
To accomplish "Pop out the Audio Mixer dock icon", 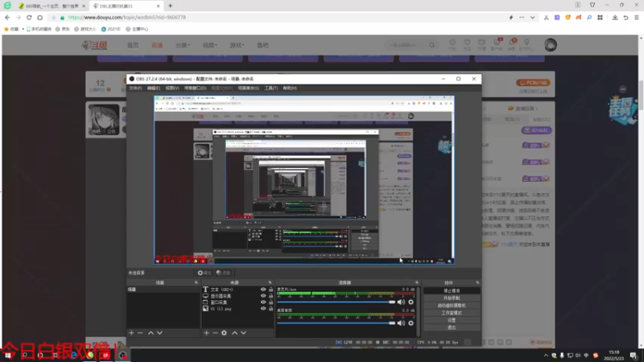I will [x=417, y=282].
